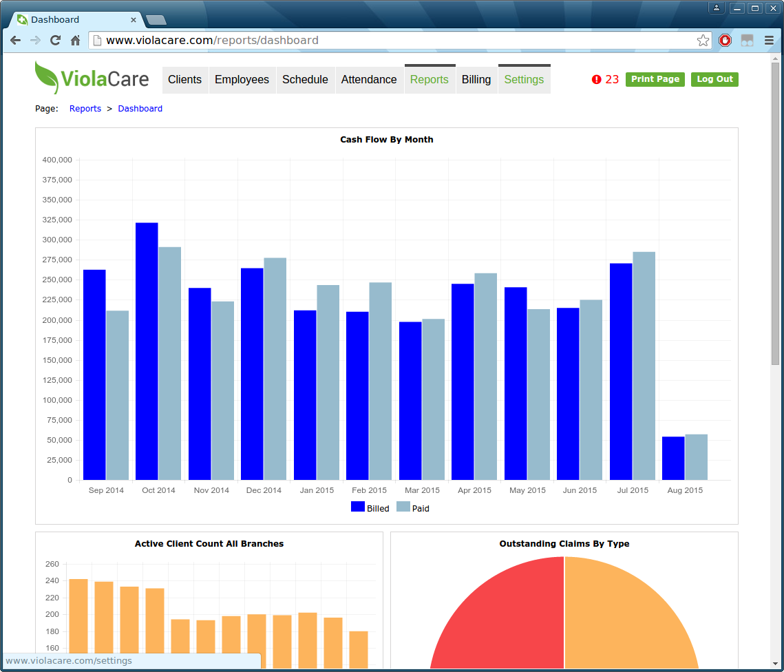Follow the Reports breadcrumb link
The width and height of the screenshot is (784, 672).
85,109
